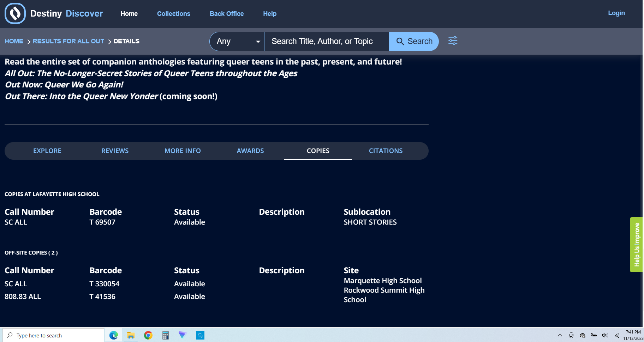
Task: Open the Calculator taskbar icon
Action: tap(165, 335)
